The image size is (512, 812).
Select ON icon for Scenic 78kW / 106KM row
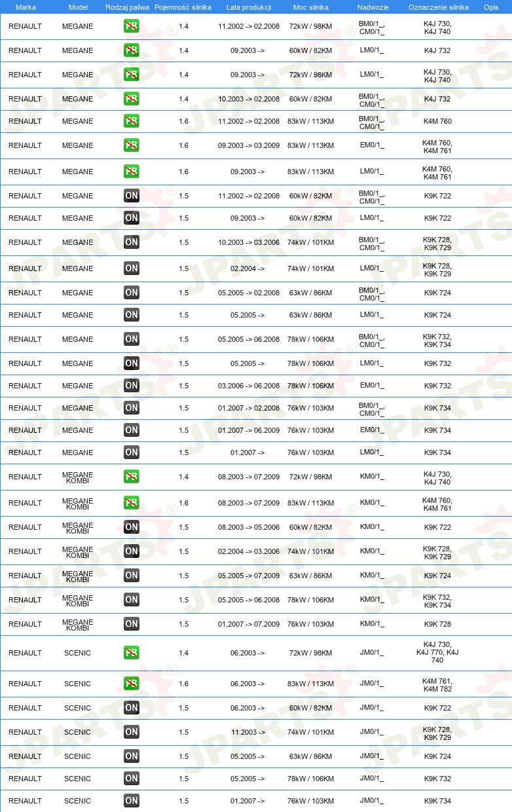132,779
